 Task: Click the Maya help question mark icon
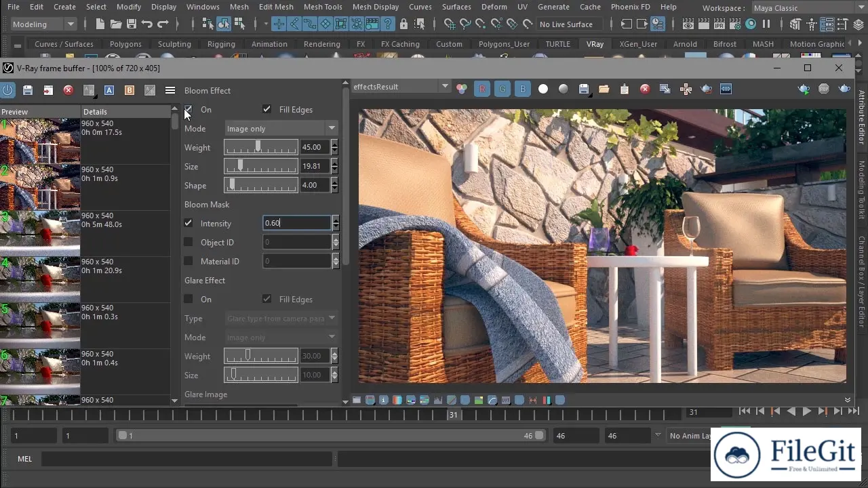point(389,24)
